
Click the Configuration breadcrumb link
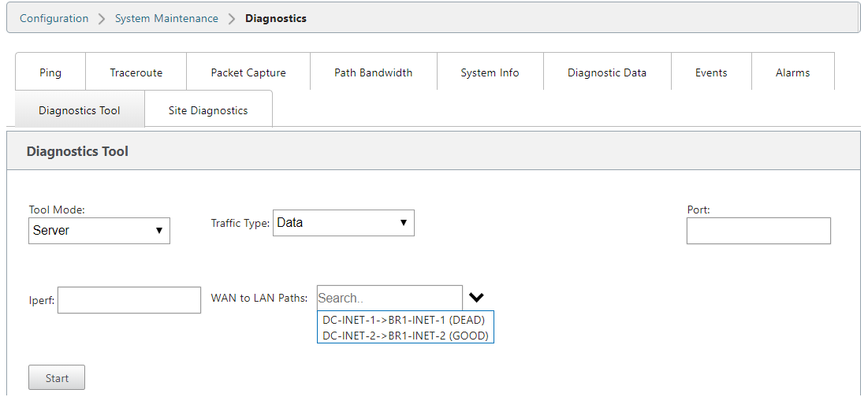tap(54, 18)
